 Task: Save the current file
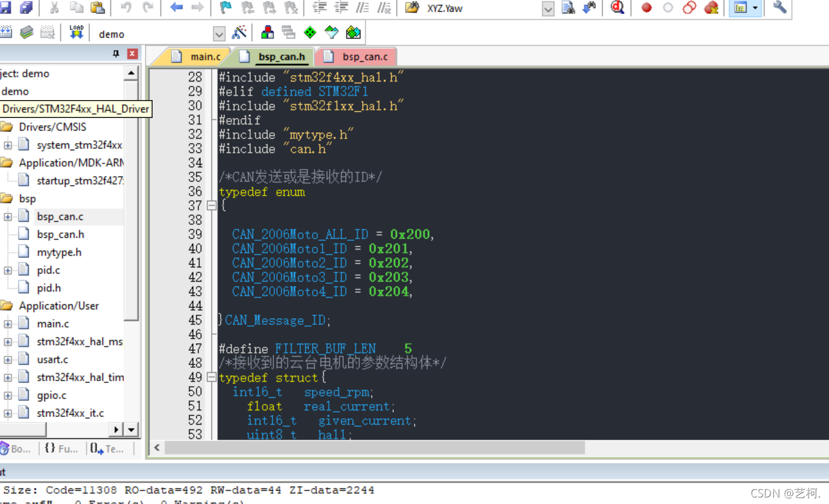coord(7,8)
